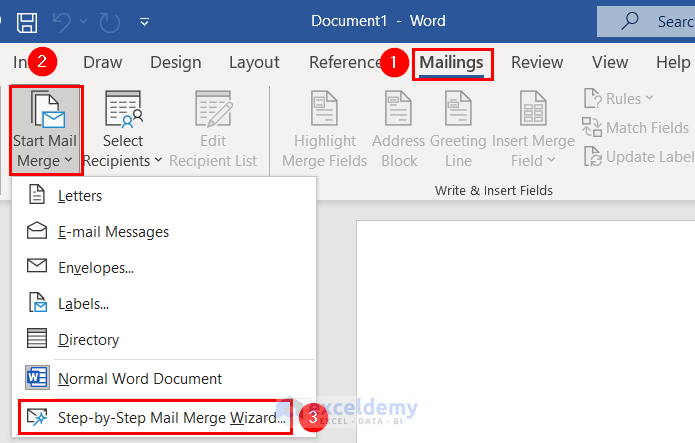Open the References tab

pyautogui.click(x=345, y=63)
